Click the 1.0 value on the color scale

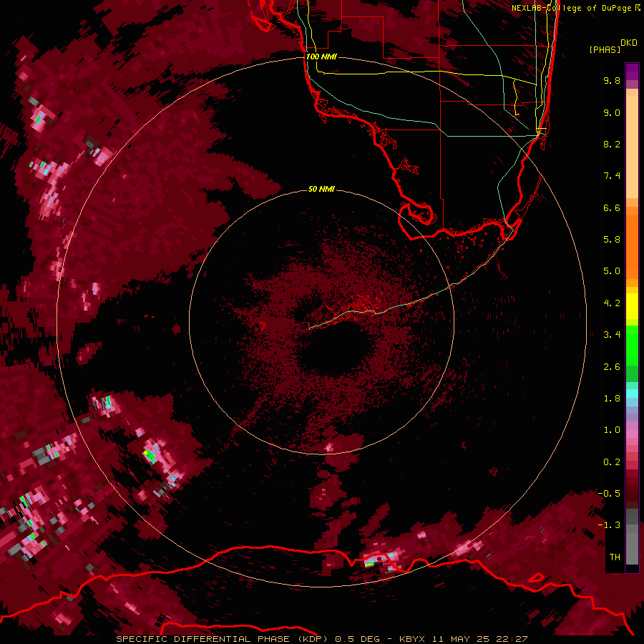click(612, 430)
